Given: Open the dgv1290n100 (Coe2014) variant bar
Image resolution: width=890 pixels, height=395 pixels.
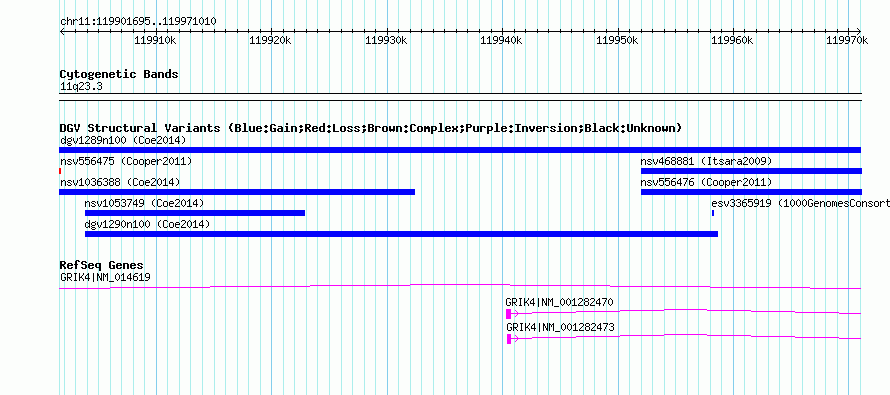Looking at the screenshot, I should tap(401, 234).
